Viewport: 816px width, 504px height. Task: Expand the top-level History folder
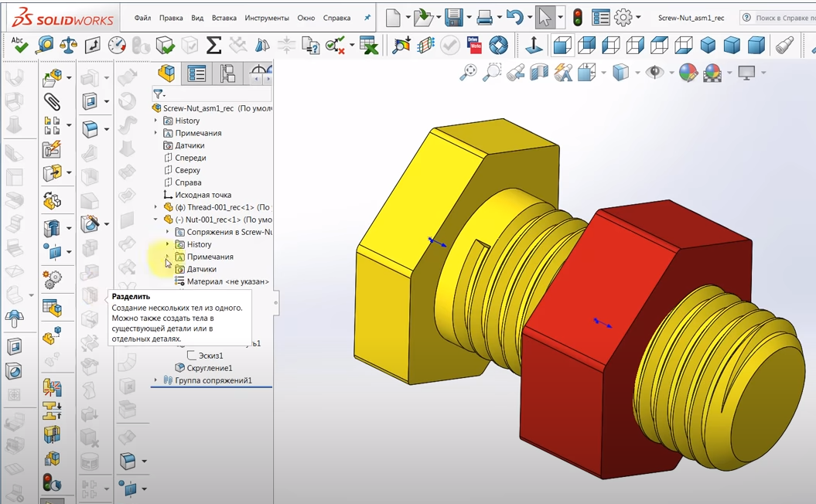pyautogui.click(x=155, y=121)
